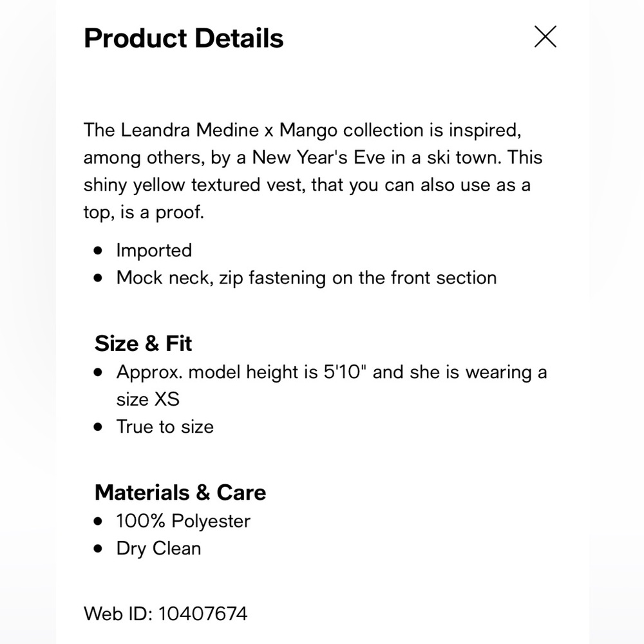This screenshot has height=644, width=644.
Task: Click the Approx. model height line
Action: [331, 372]
